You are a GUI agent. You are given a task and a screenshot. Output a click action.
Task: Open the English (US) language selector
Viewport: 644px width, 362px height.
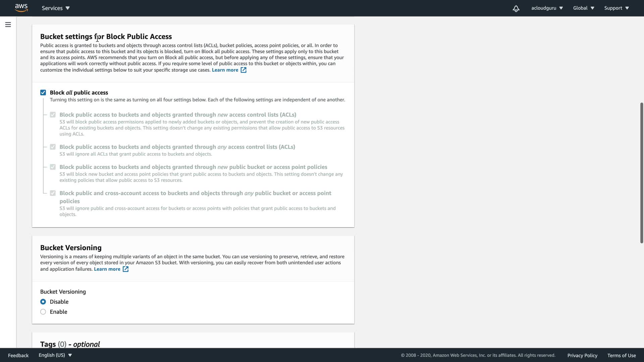pos(55,355)
